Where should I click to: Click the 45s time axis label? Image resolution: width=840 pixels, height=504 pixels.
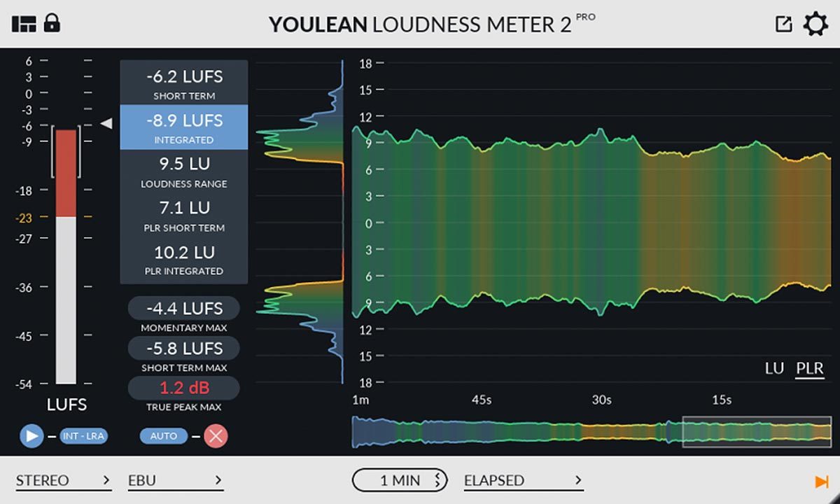481,400
